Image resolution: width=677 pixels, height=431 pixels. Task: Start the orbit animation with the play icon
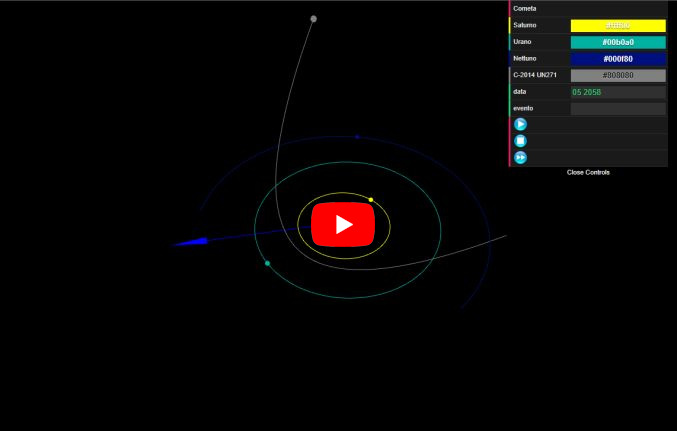[x=520, y=124]
